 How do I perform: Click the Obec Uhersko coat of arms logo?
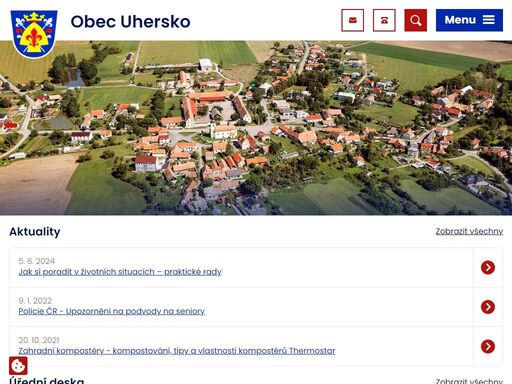click(34, 34)
